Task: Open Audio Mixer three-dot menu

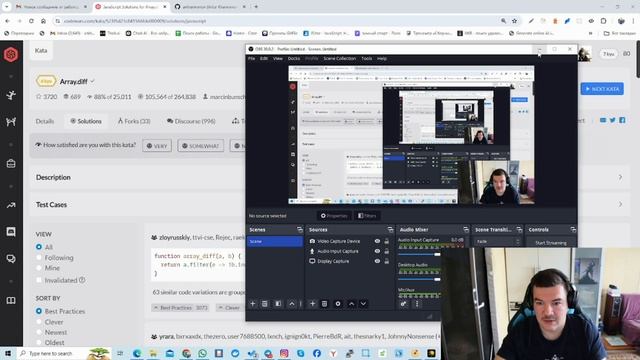Action: tap(417, 304)
